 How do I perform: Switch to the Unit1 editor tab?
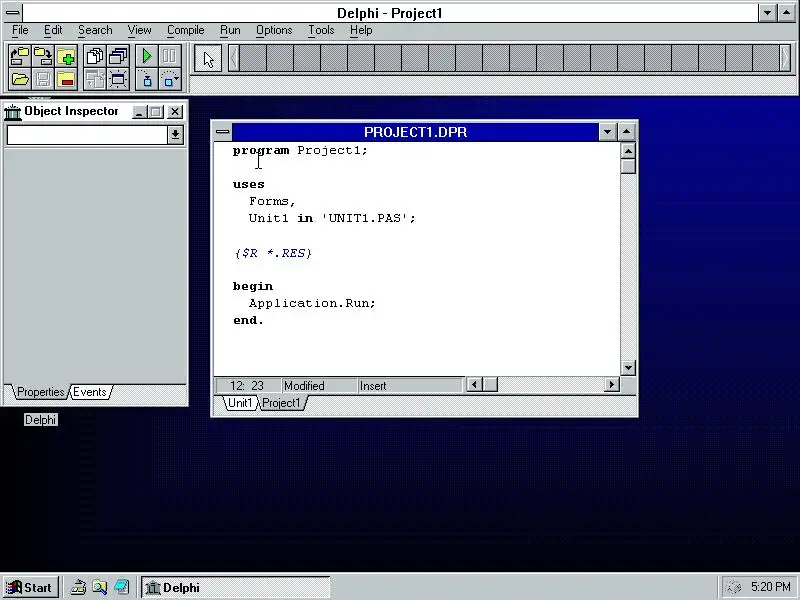pos(240,403)
